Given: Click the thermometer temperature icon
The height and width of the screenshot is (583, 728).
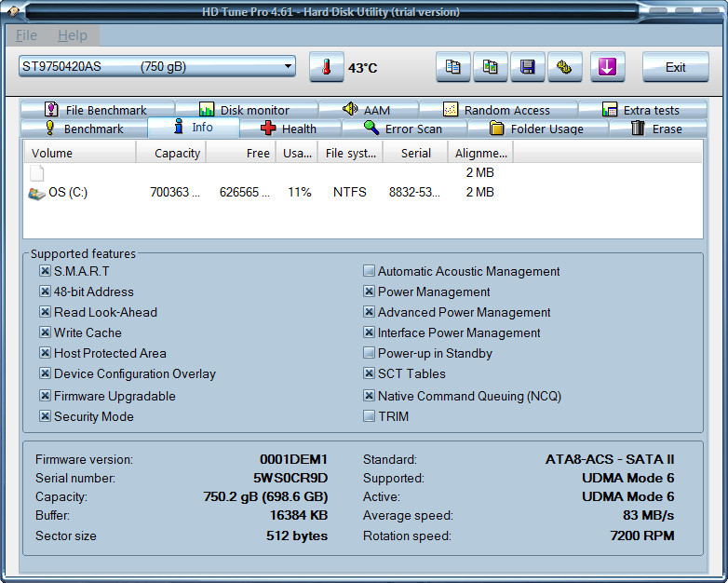Looking at the screenshot, I should coord(326,67).
